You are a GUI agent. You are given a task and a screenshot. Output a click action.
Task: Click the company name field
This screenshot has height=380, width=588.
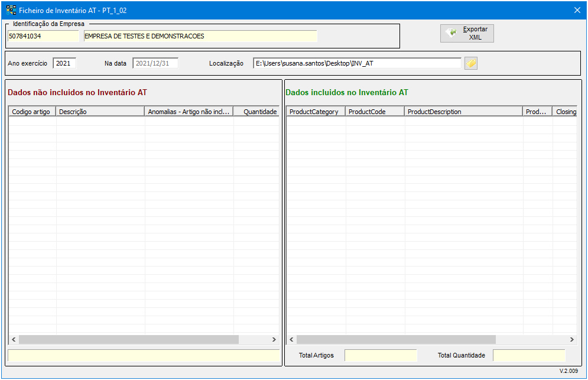pyautogui.click(x=200, y=36)
